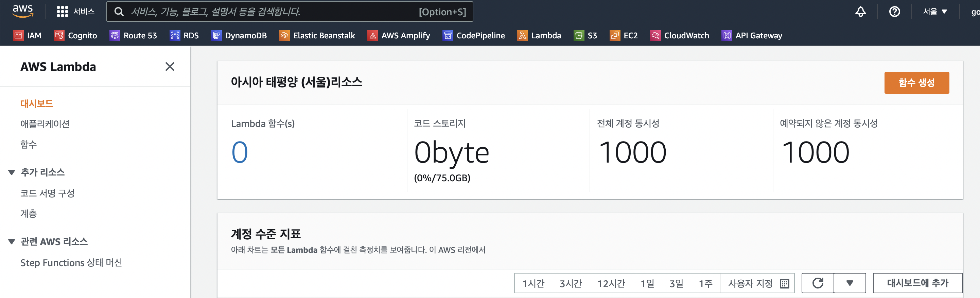This screenshot has height=298, width=980.
Task: Click the 함수 생성 button
Action: [x=916, y=82]
